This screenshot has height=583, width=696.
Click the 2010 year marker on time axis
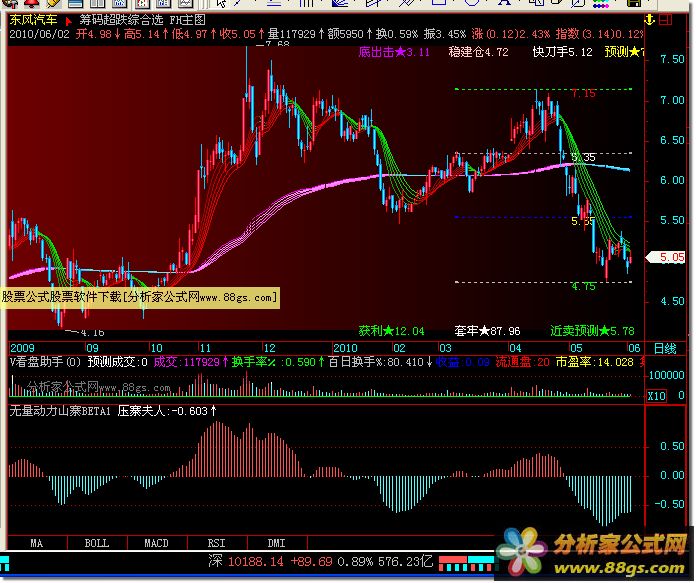pos(345,348)
